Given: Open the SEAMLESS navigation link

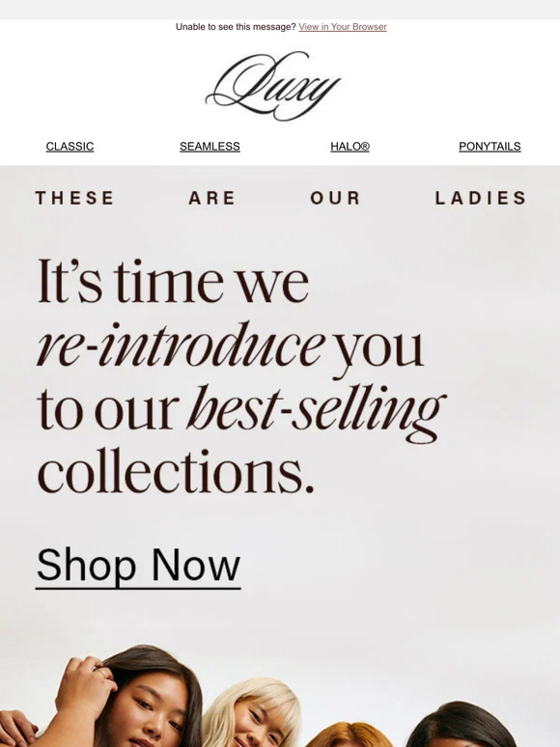Looking at the screenshot, I should point(210,147).
